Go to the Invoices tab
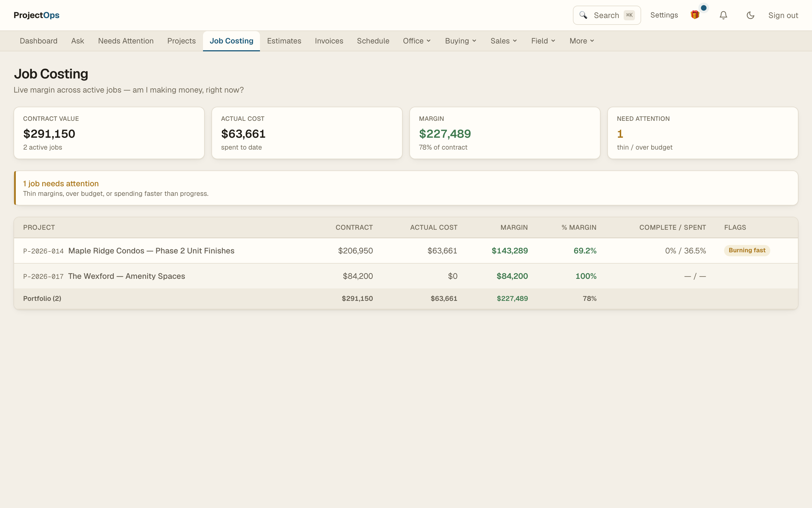 pyautogui.click(x=329, y=41)
